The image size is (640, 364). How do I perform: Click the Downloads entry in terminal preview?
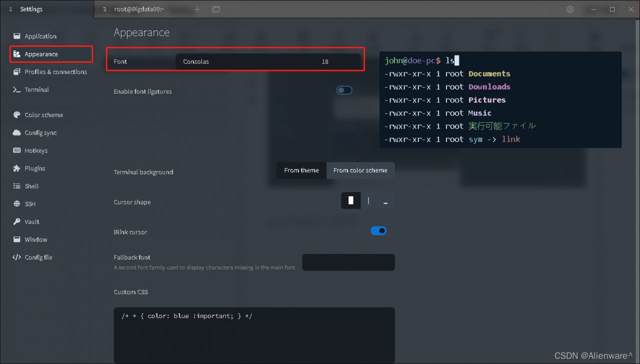pos(489,87)
